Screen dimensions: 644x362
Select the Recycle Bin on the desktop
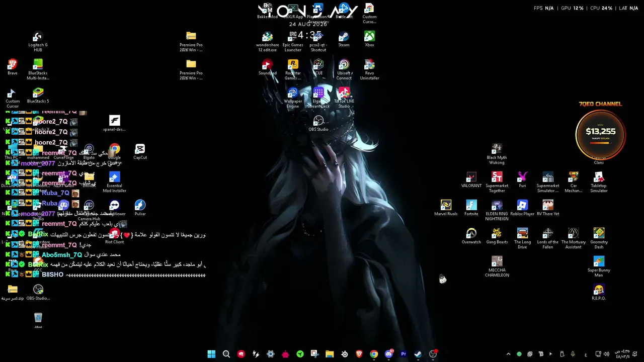(x=38, y=321)
